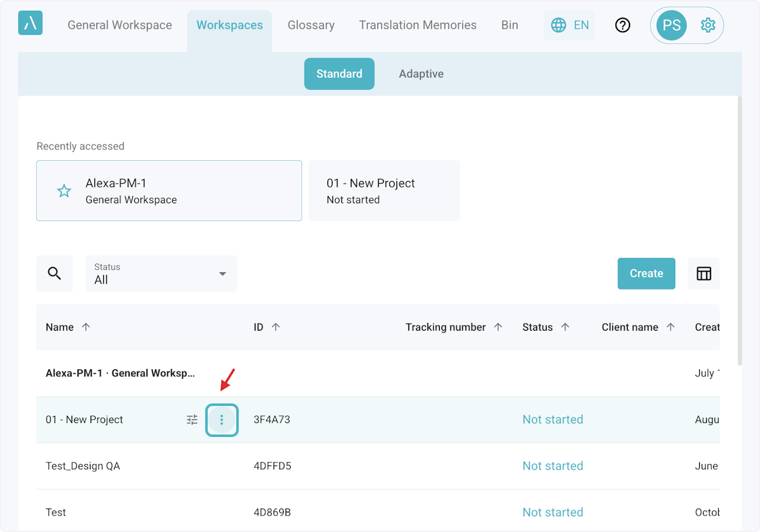This screenshot has width=760, height=532.
Task: Open the EN language selector
Action: tap(569, 25)
